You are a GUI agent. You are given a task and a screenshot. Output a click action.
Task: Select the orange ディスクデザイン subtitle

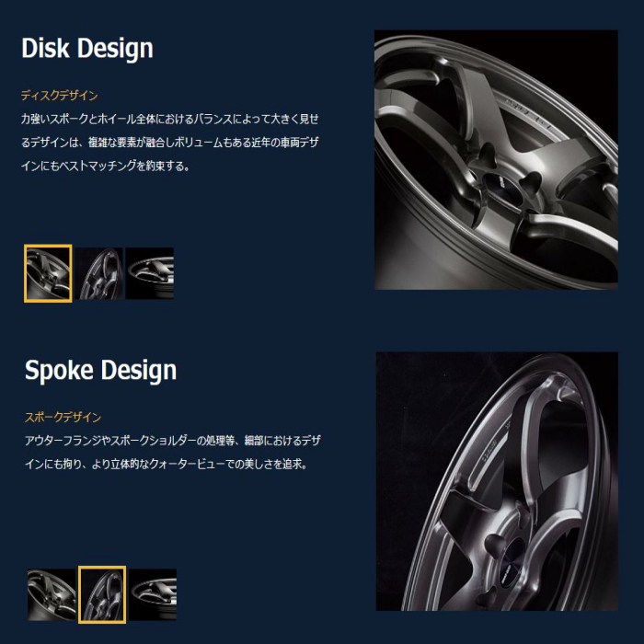60,96
